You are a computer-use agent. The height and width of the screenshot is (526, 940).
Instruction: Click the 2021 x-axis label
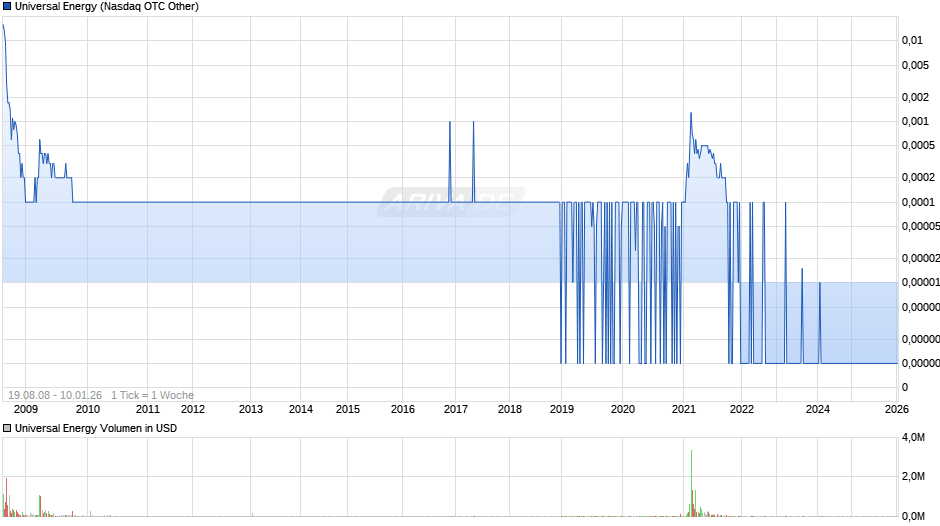pos(683,409)
